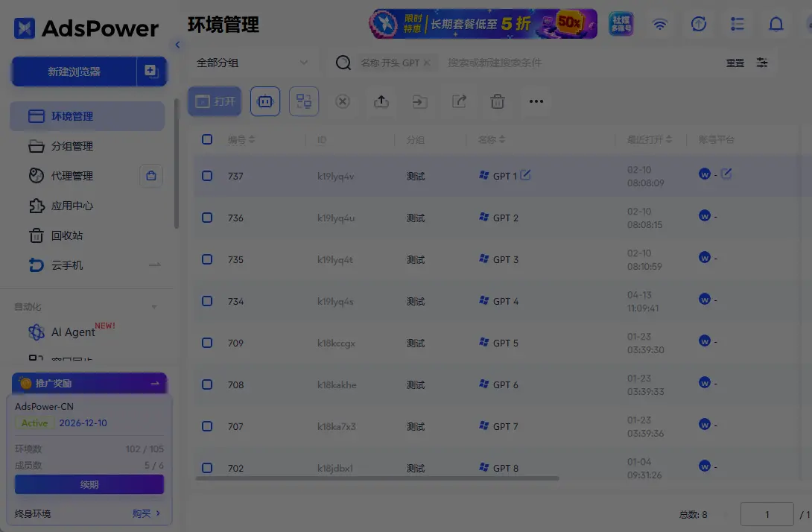The height and width of the screenshot is (532, 812).
Task: Toggle the select-all header checkbox
Action: click(207, 139)
